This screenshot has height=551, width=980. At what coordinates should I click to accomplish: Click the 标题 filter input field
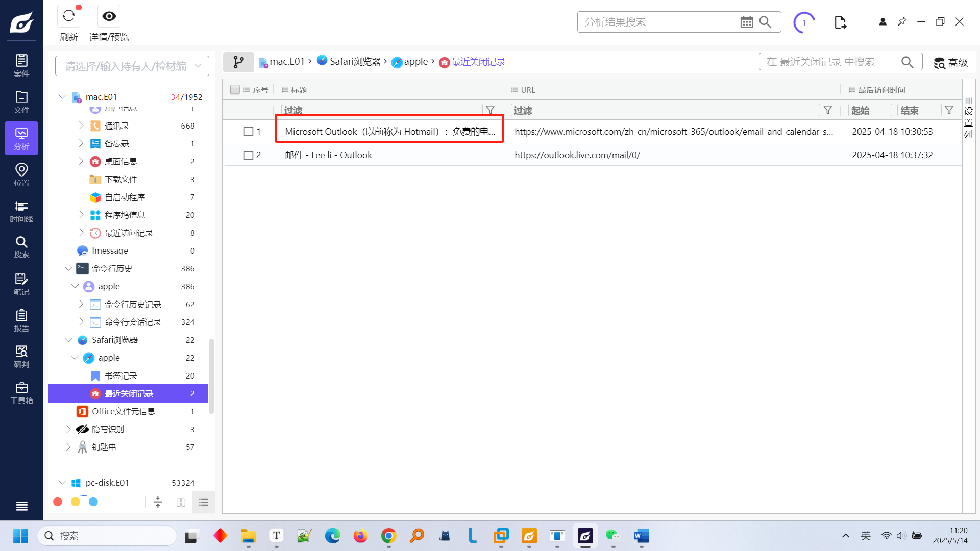tap(382, 110)
